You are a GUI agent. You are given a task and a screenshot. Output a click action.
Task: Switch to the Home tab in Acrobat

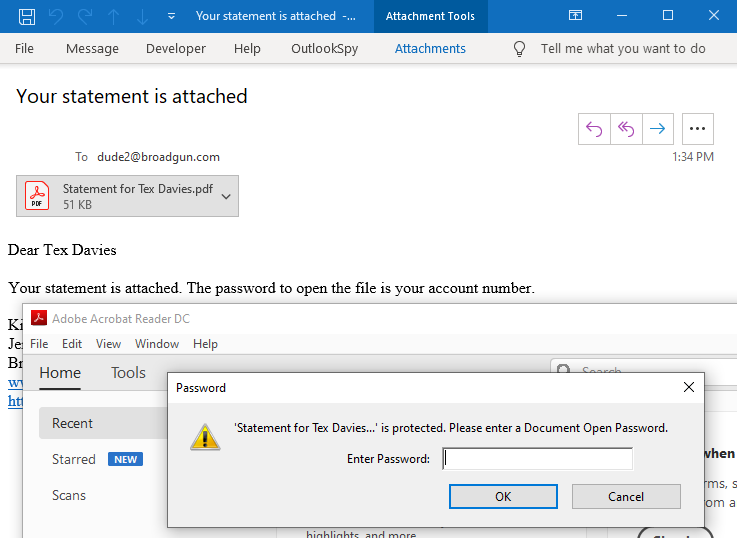tap(60, 373)
